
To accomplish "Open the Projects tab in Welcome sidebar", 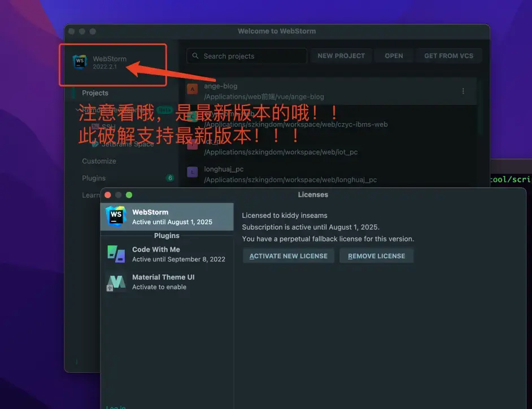I will pos(95,93).
